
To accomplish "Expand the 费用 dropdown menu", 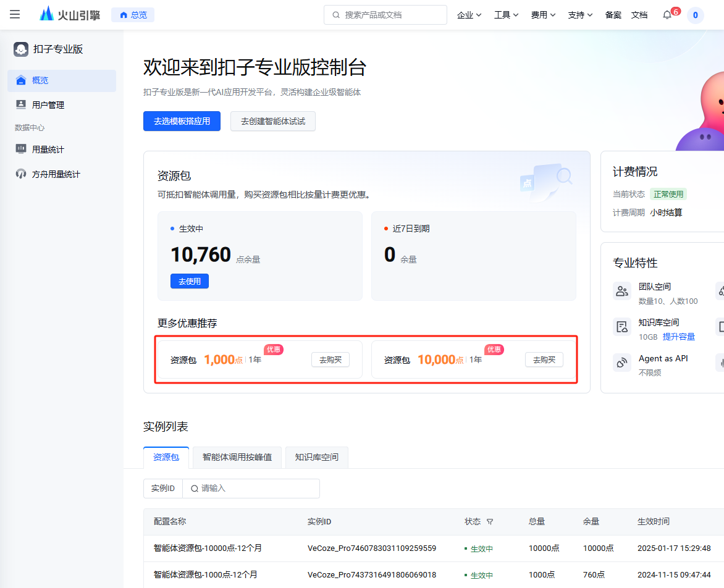I will 543,15.
